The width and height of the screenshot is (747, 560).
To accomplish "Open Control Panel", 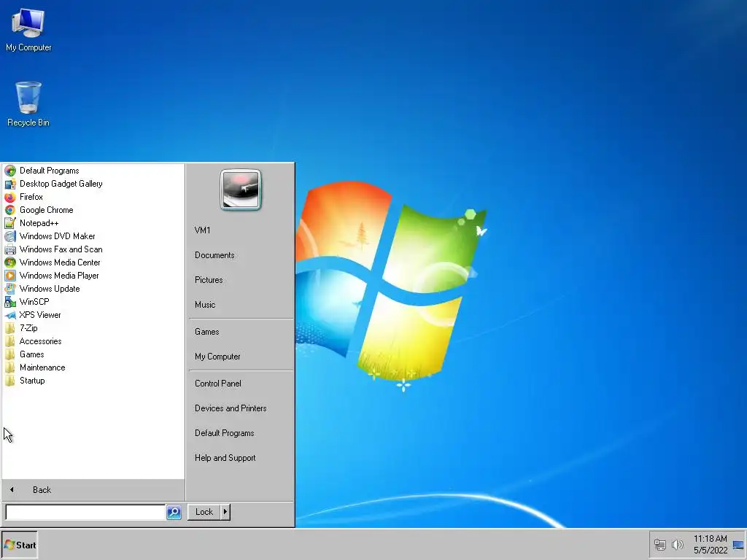I will click(241, 384).
